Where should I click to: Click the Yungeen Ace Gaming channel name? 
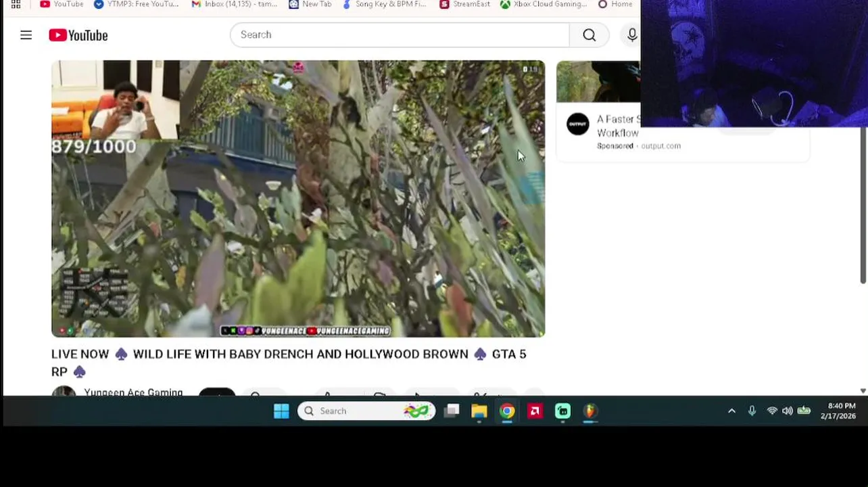pos(133,392)
